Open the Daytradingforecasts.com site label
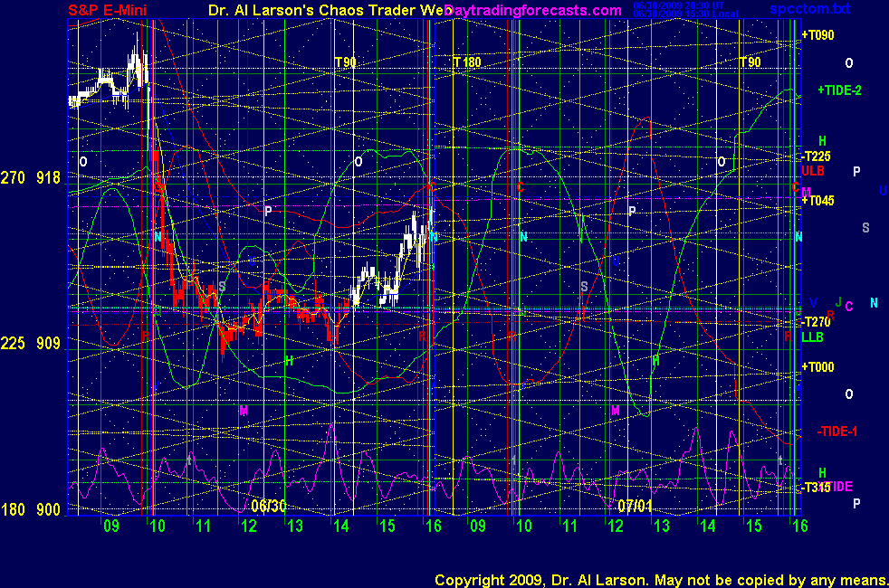889x588 pixels. click(533, 10)
